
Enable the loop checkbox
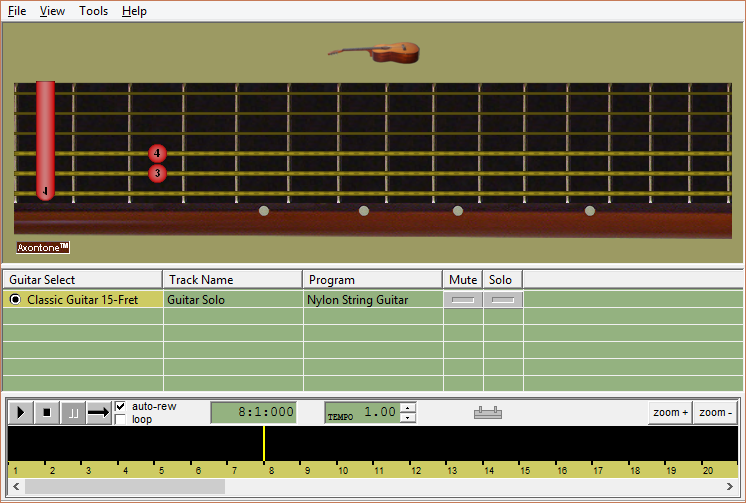coord(120,419)
